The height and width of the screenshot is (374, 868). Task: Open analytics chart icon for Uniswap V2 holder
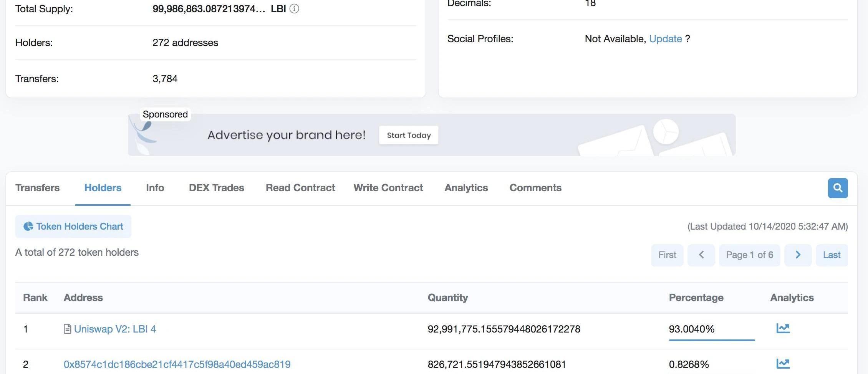click(783, 328)
